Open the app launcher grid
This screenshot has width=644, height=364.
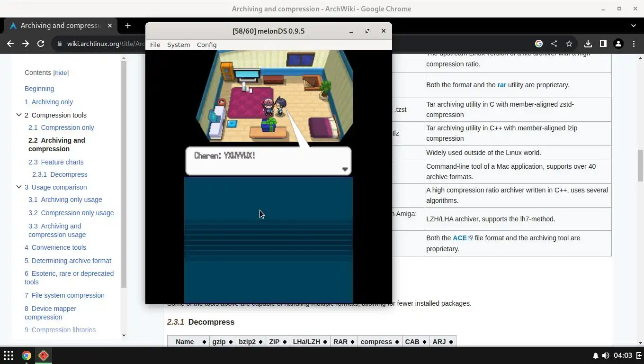point(9,355)
